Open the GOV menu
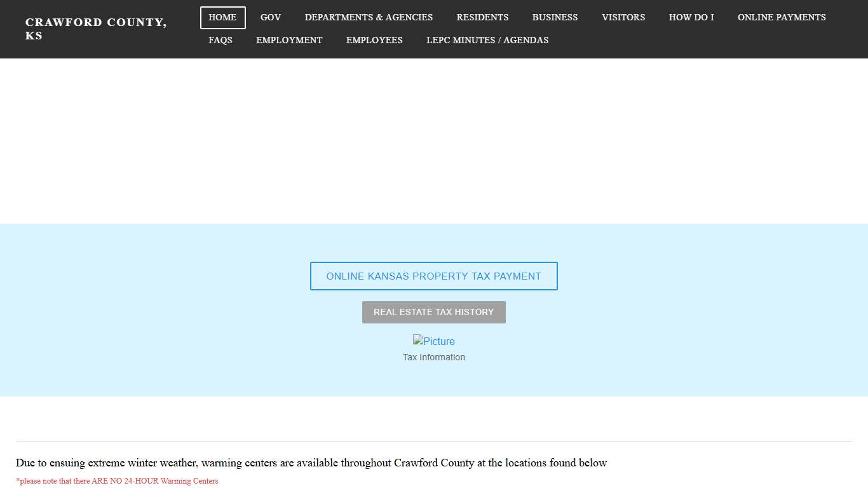This screenshot has width=868, height=488. [x=271, y=17]
